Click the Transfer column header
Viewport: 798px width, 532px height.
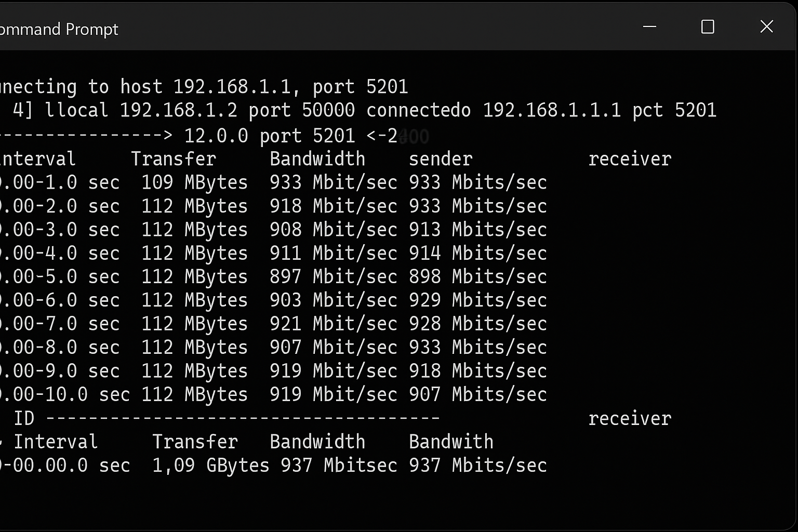pos(174,158)
